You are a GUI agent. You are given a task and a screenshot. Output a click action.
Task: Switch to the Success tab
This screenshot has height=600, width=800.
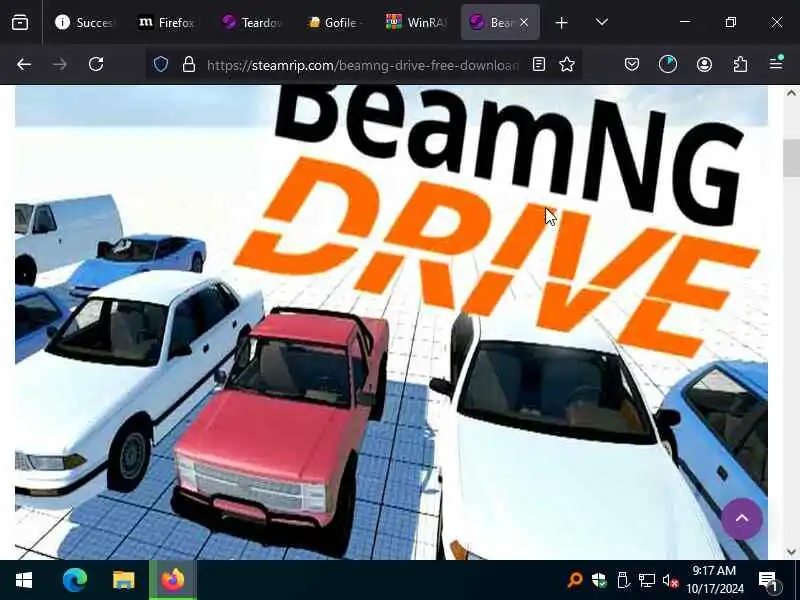coord(84,22)
